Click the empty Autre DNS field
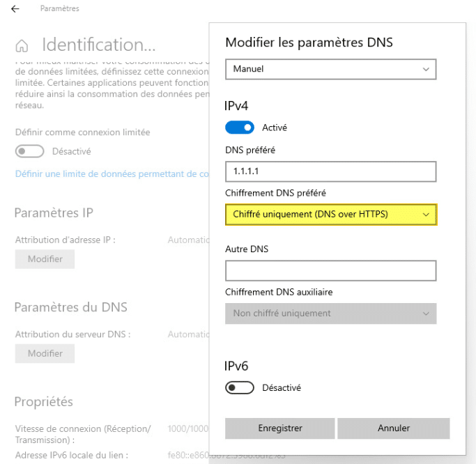This screenshot has width=476, height=464. [330, 270]
